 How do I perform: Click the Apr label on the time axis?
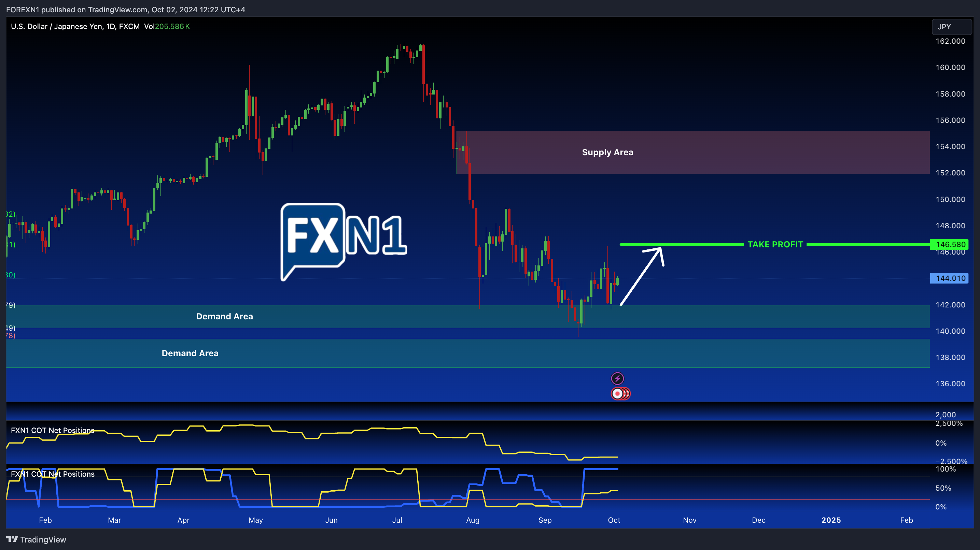pyautogui.click(x=183, y=520)
